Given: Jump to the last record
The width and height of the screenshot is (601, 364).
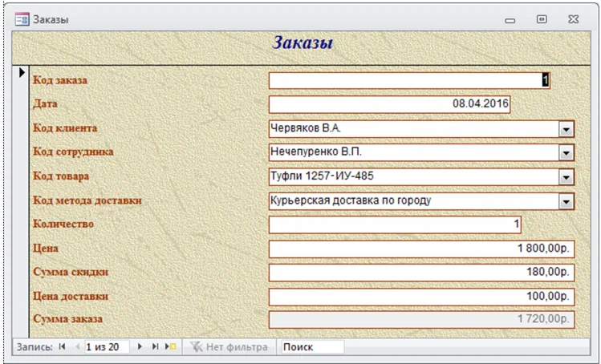Looking at the screenshot, I should pyautogui.click(x=156, y=347).
